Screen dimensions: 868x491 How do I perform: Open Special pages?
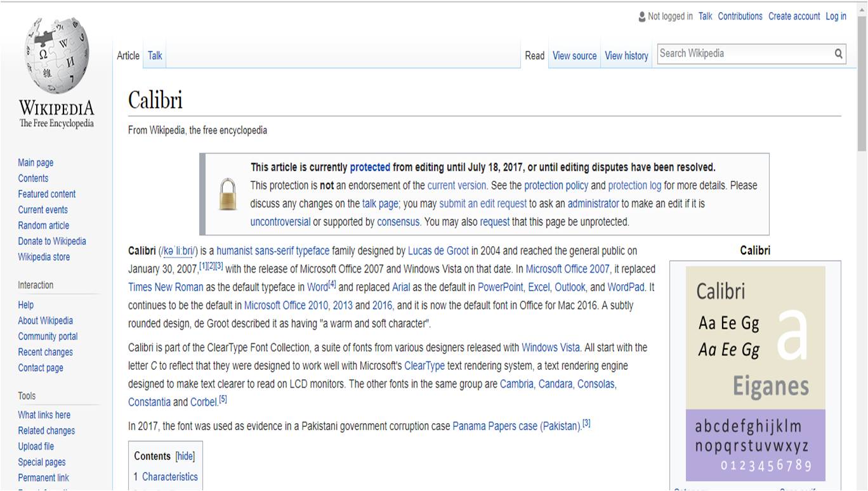tap(41, 462)
